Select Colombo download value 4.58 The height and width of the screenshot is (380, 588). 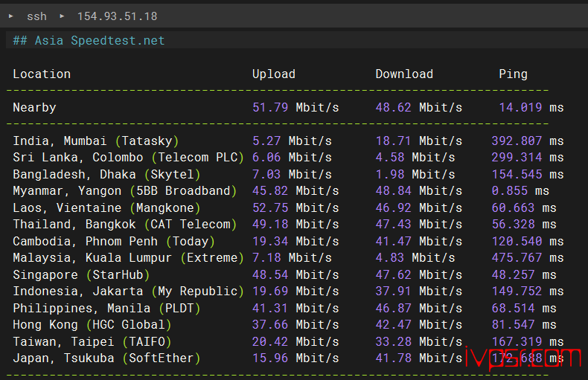pos(390,158)
